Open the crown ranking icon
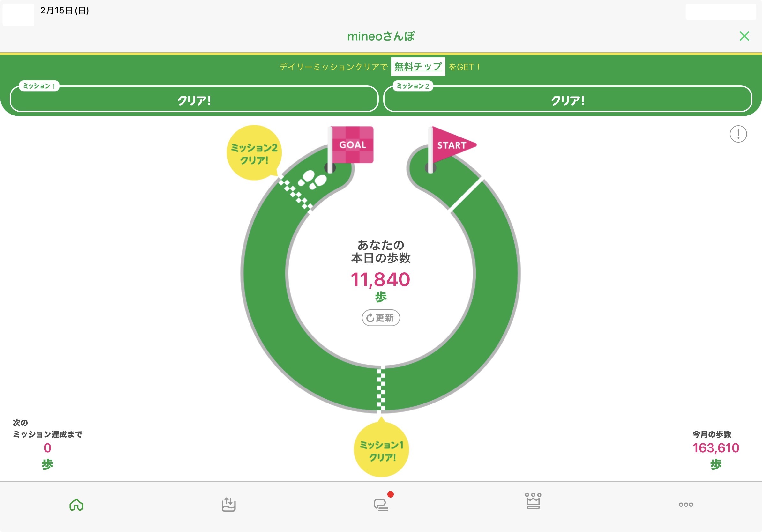The width and height of the screenshot is (762, 532). (x=533, y=501)
